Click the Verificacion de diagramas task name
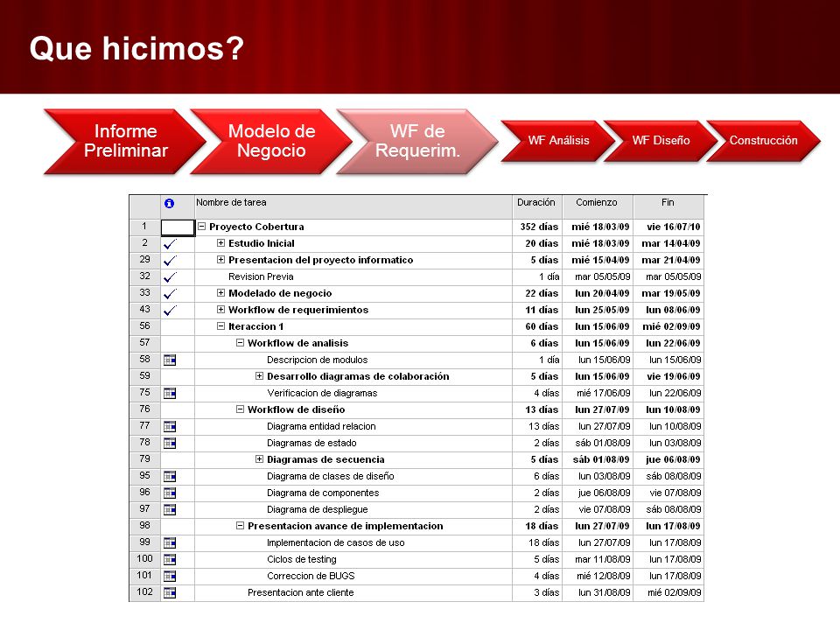The width and height of the screenshot is (840, 630). (322, 393)
